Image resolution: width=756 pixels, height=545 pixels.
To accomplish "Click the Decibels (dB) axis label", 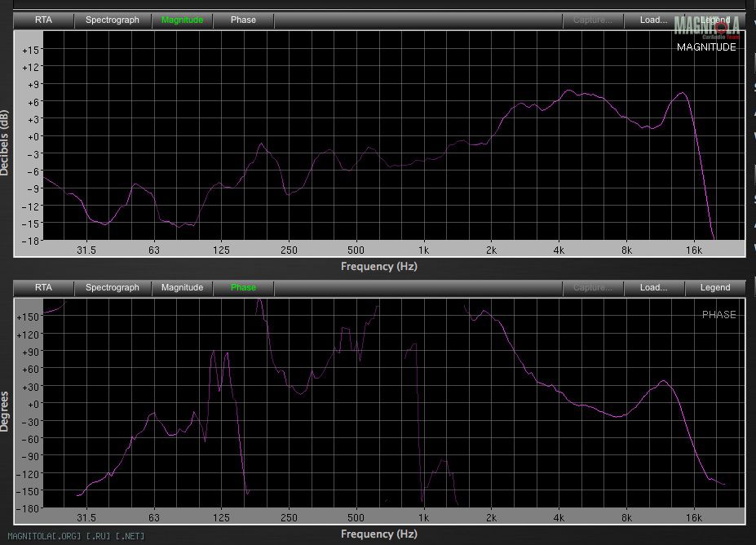I will tap(6, 143).
